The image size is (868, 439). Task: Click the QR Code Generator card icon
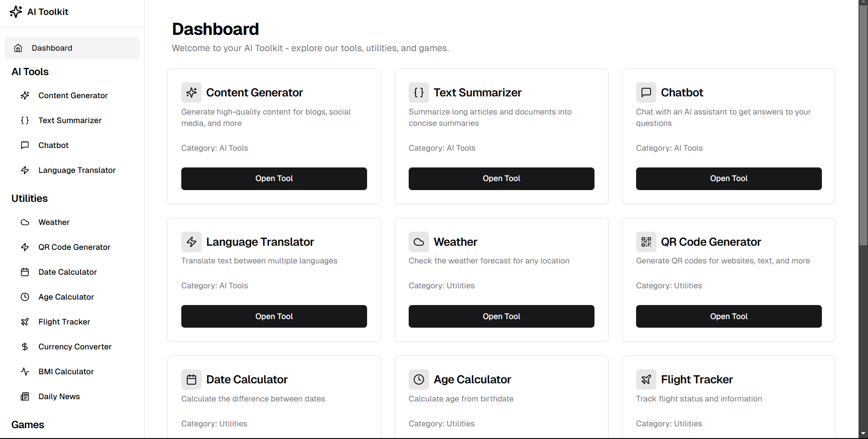(646, 242)
